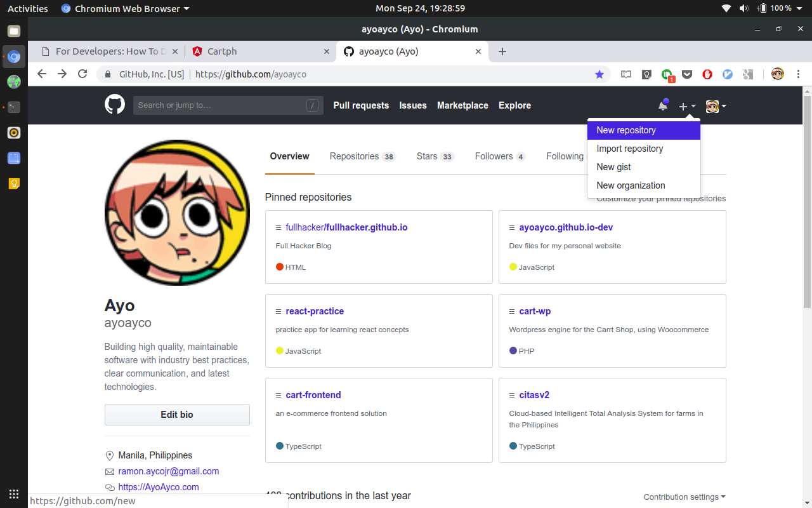Expand the Contribution settings dropdown
Image resolution: width=812 pixels, height=508 pixels.
click(x=684, y=497)
